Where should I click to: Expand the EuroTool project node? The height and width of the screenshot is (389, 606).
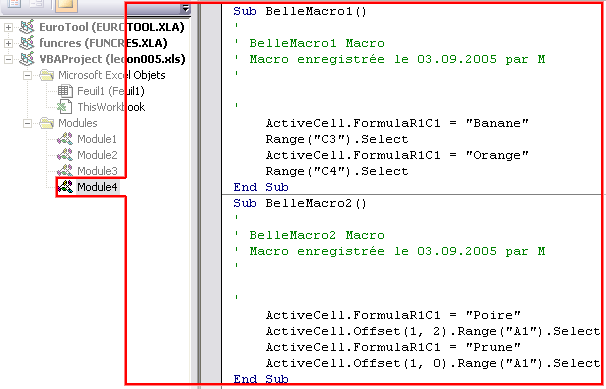[x=8, y=27]
